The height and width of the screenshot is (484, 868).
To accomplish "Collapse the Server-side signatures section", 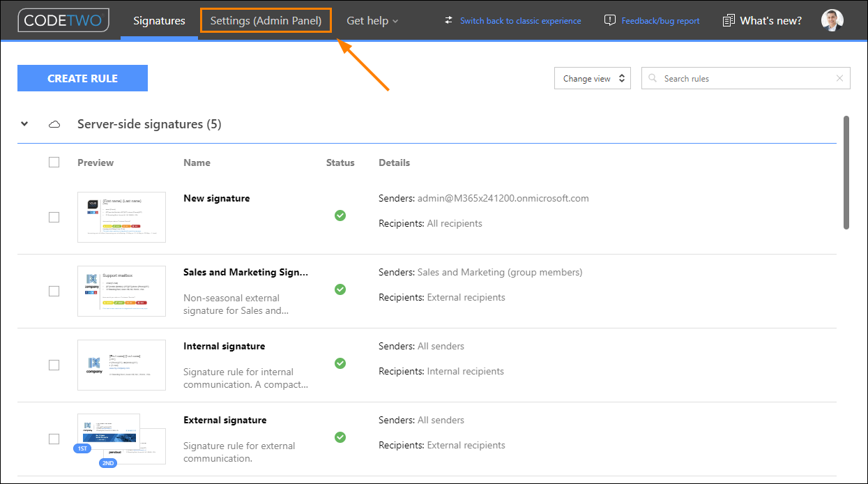I will [24, 124].
